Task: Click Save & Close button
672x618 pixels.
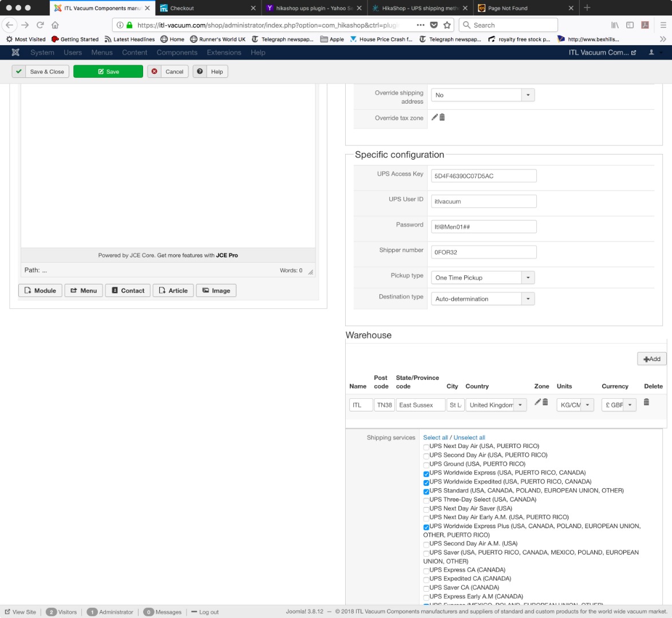Action: [x=41, y=72]
